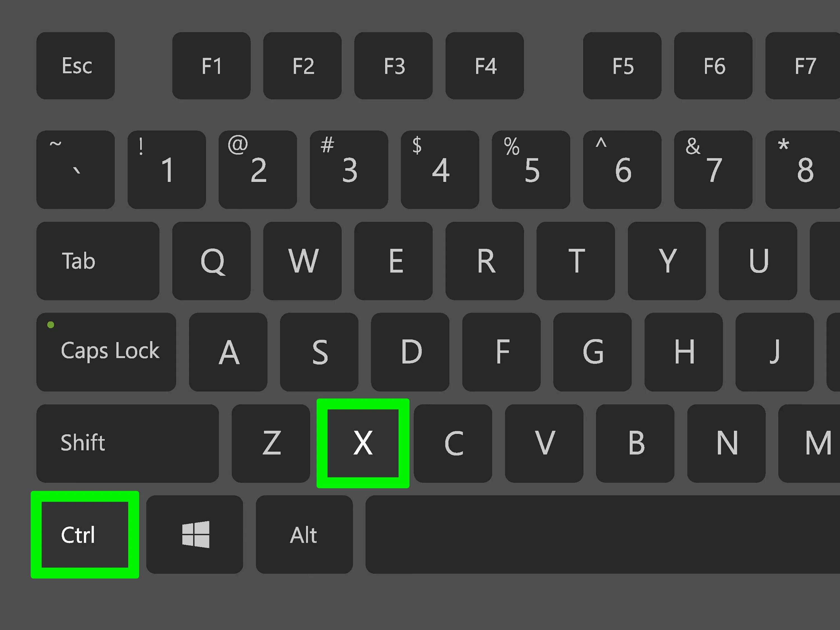Click the Caps Lock green indicator light
This screenshot has height=630, width=840.
click(x=50, y=325)
